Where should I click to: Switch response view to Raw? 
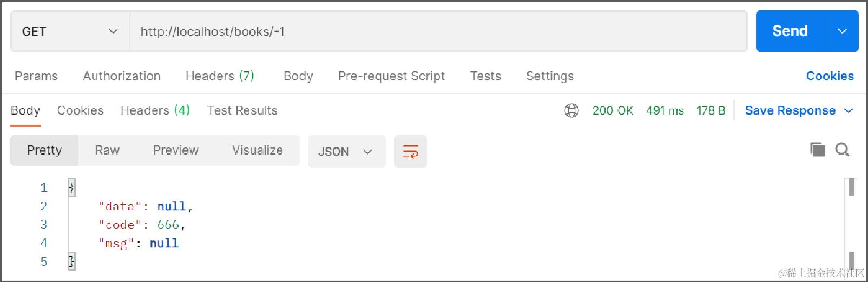pyautogui.click(x=107, y=150)
